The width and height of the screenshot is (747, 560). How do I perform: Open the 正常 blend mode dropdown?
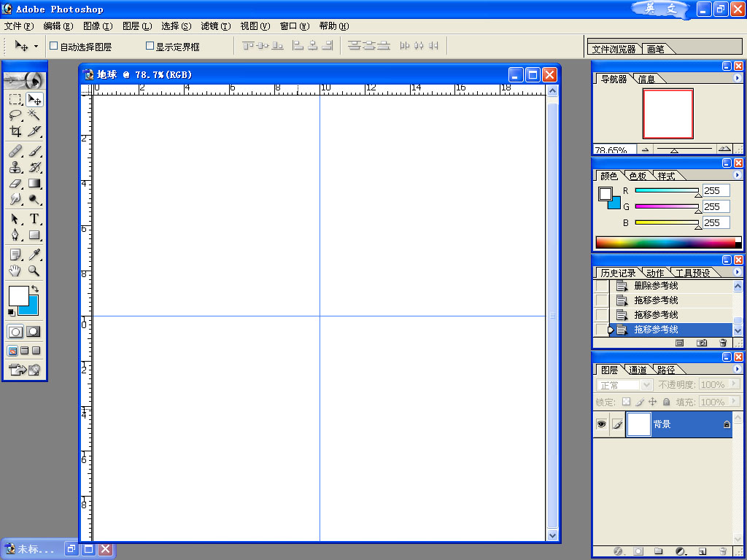click(x=646, y=384)
